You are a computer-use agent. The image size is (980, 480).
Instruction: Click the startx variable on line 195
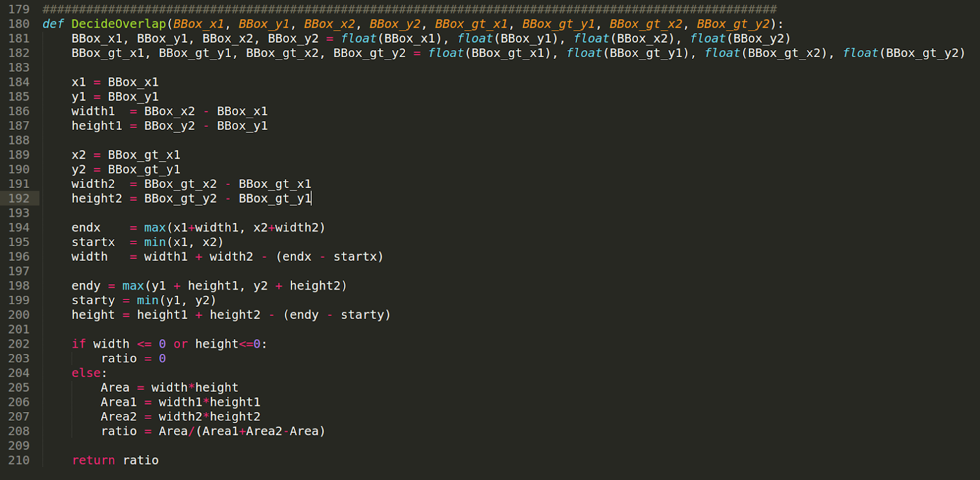click(93, 242)
